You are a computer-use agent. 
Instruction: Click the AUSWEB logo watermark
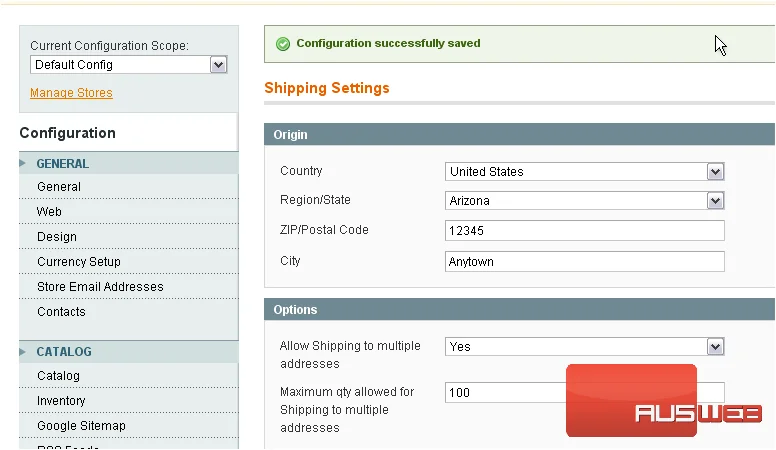(x=663, y=401)
